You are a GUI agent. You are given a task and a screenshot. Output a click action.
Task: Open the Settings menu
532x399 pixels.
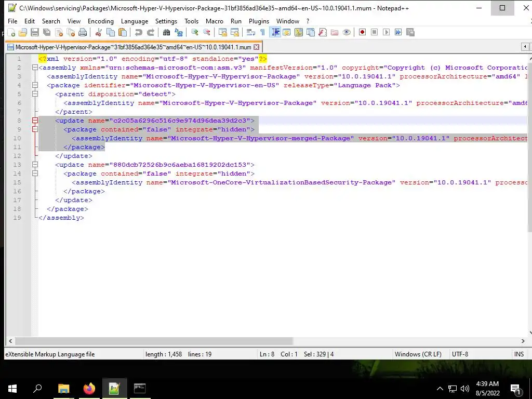point(166,21)
